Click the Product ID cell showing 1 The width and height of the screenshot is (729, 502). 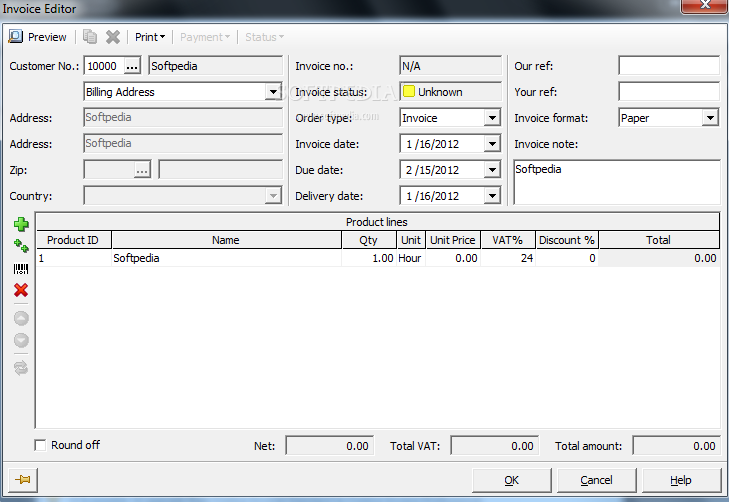click(x=73, y=258)
